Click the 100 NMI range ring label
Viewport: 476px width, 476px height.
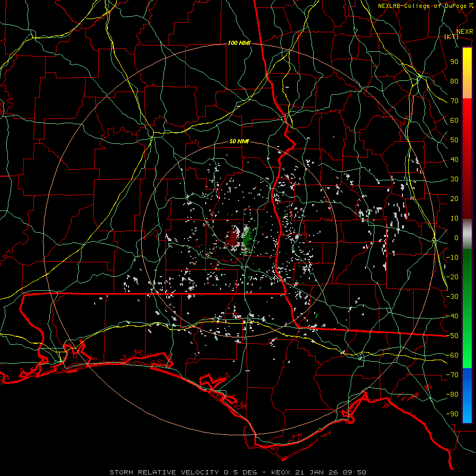(239, 43)
